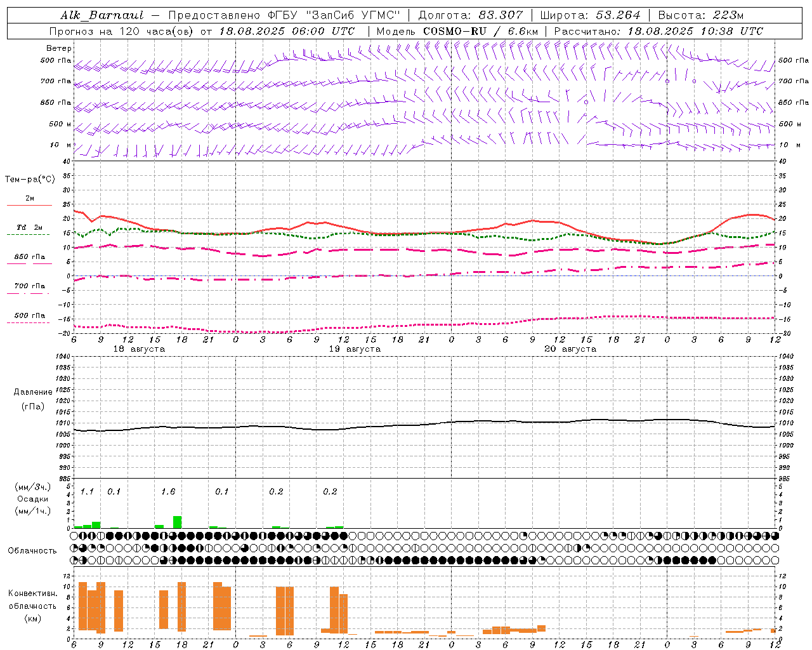Click the station title "Alk_Barnaul"

[x=102, y=15]
